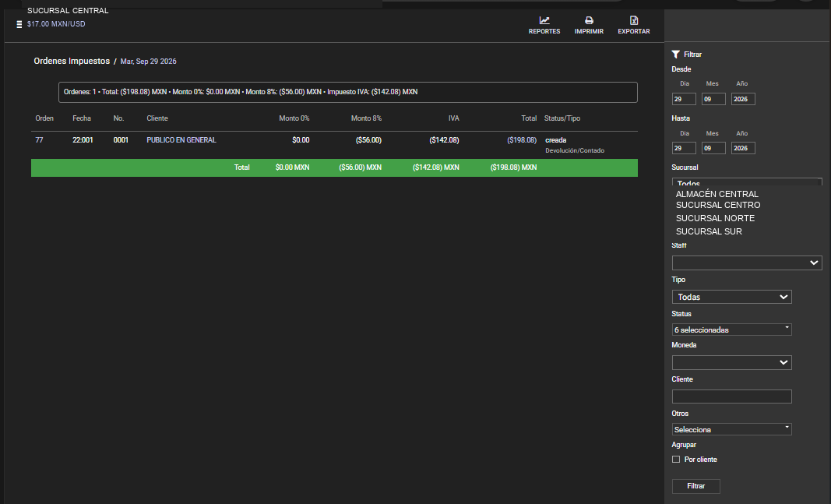Open the hamburger menu icon
The height and width of the screenshot is (504, 831).
coord(19,24)
